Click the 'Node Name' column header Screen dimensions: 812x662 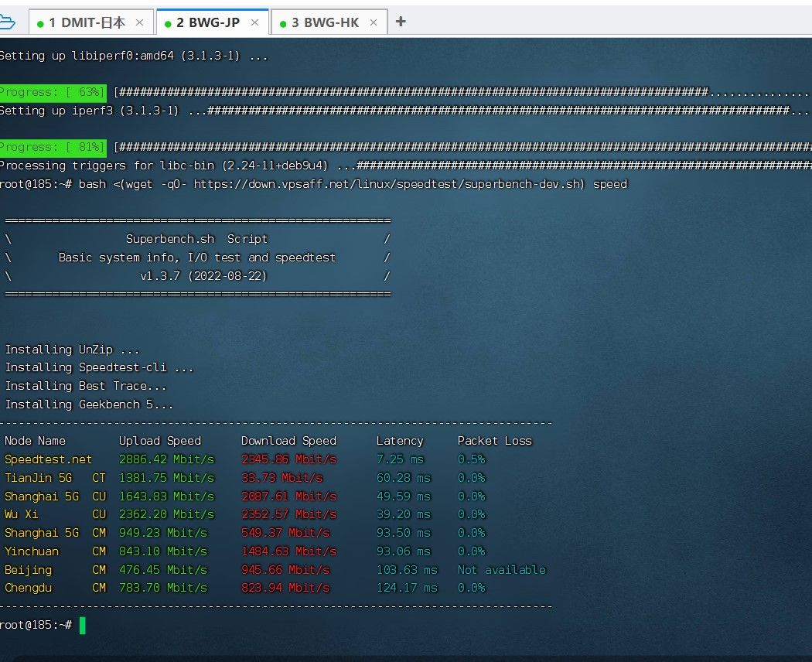[36, 441]
